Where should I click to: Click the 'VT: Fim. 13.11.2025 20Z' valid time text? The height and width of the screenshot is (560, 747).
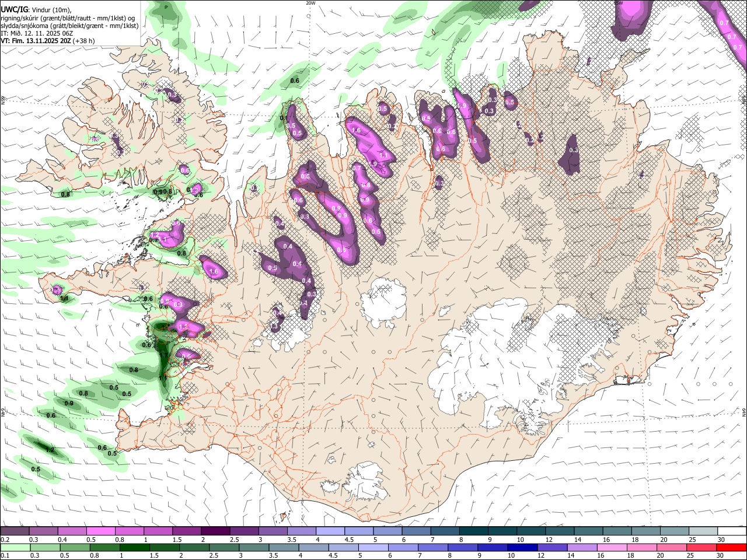tap(36, 41)
